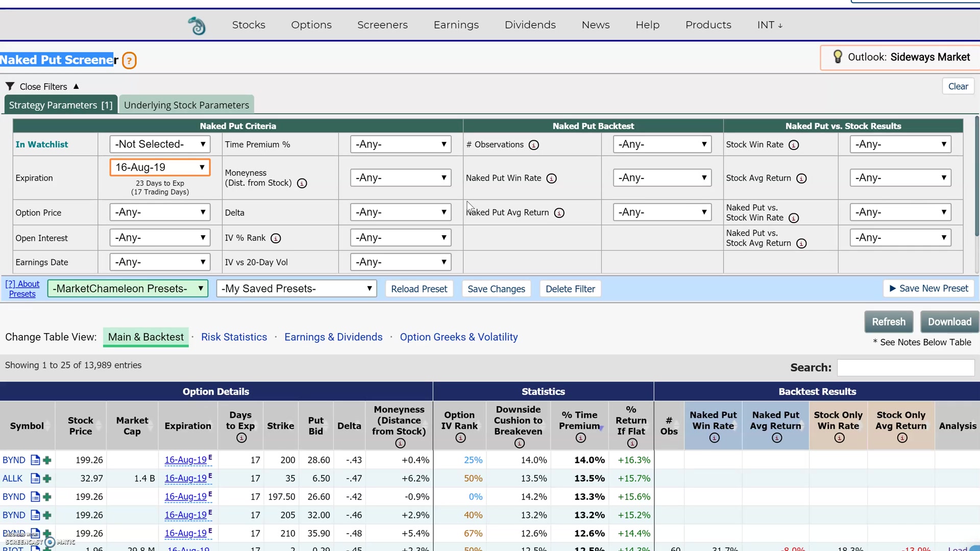This screenshot has width=980, height=551.
Task: Open Time Premium % dropdown
Action: pos(401,144)
